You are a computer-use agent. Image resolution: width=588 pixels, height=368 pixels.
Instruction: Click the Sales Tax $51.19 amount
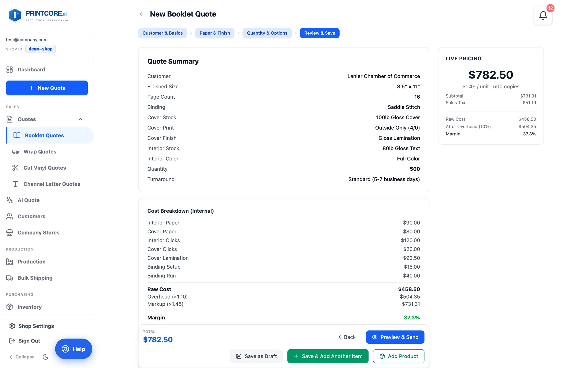pyautogui.click(x=529, y=103)
